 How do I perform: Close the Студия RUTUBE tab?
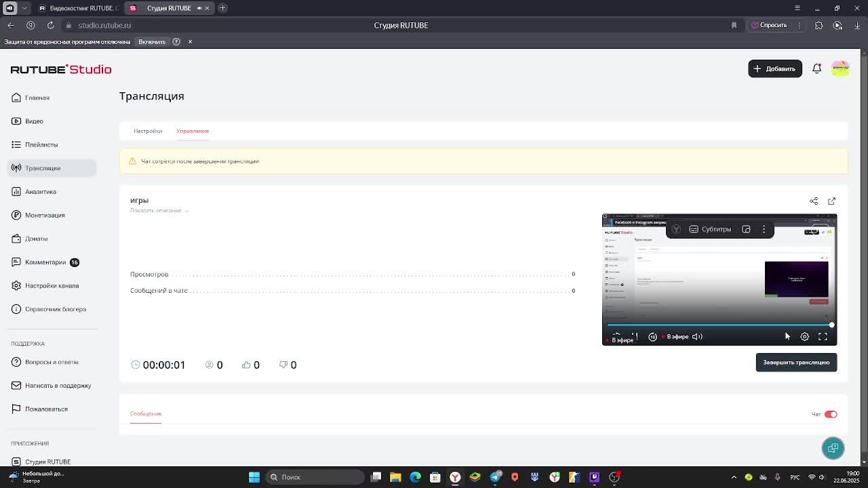[x=207, y=8]
